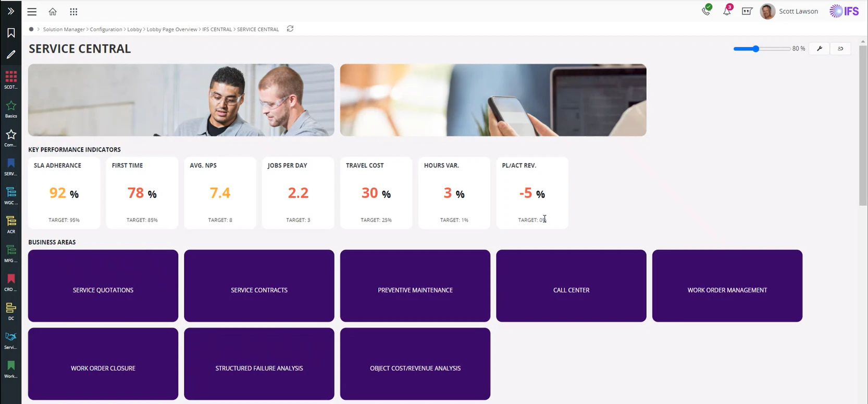Image resolution: width=868 pixels, height=404 pixels.
Task: Adjust the zoom slider handle at 80%
Action: coord(755,48)
